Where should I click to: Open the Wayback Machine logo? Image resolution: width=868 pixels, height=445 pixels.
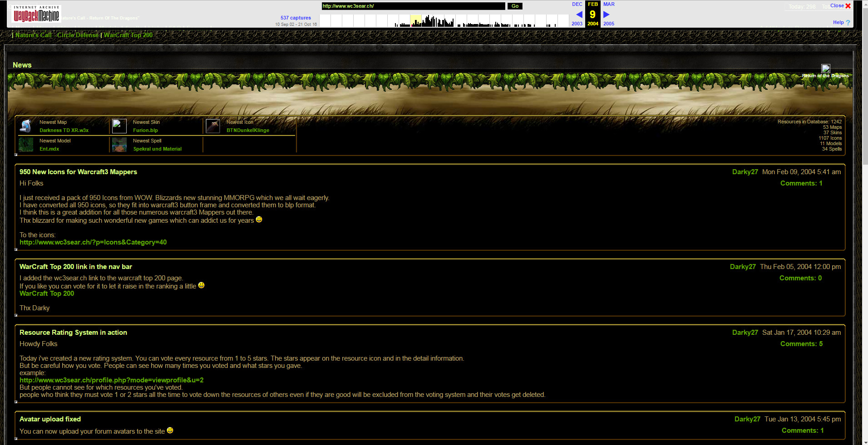click(x=36, y=14)
